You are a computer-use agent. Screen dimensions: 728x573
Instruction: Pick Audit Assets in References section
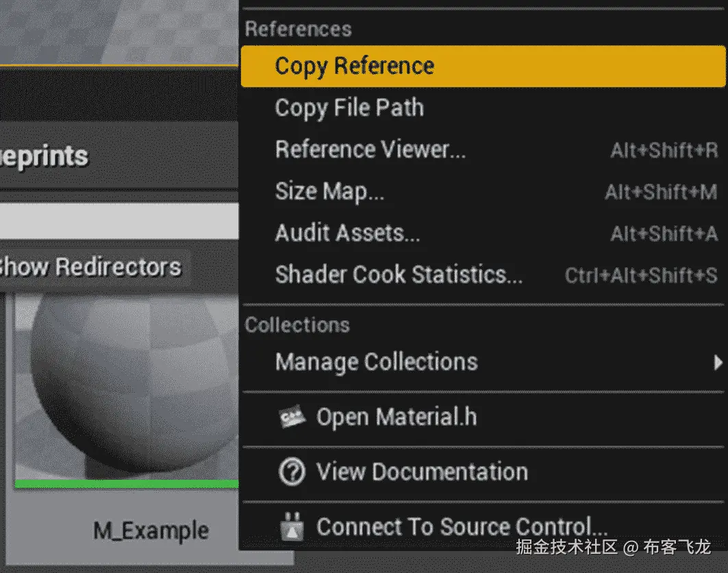pyautogui.click(x=347, y=233)
